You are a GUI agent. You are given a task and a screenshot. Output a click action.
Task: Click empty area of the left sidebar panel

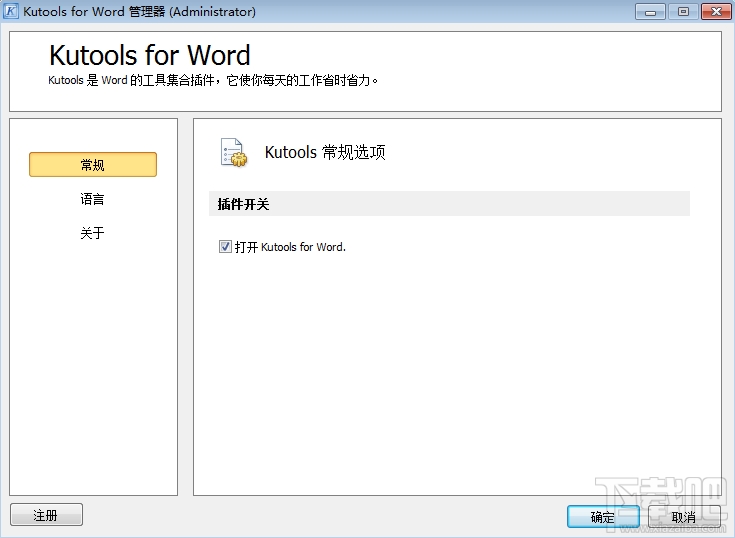click(x=93, y=366)
